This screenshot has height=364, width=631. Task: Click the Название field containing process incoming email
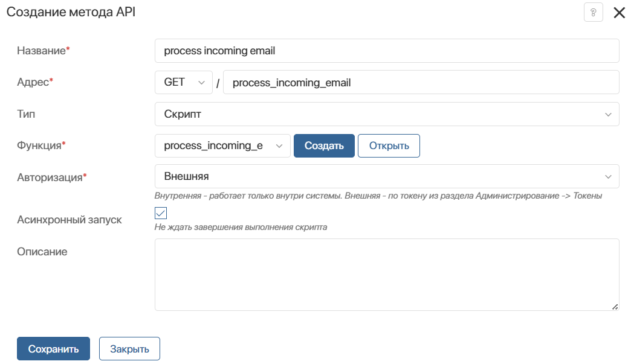click(x=387, y=51)
